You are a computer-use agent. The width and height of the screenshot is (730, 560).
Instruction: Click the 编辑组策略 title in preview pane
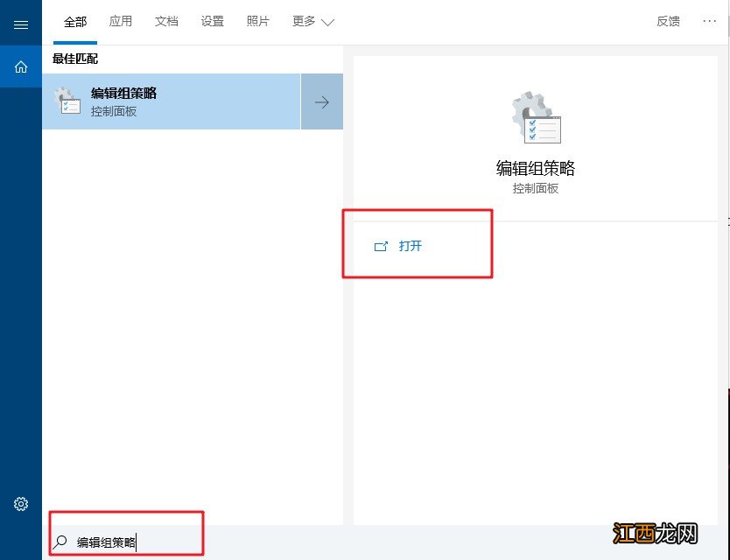tap(536, 168)
